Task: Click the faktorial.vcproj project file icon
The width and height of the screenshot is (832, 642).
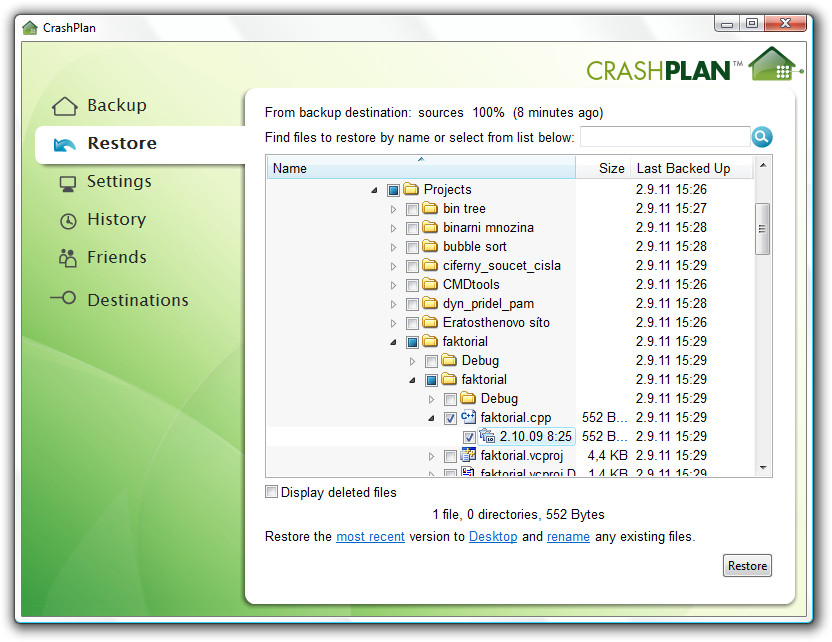Action: [x=468, y=455]
